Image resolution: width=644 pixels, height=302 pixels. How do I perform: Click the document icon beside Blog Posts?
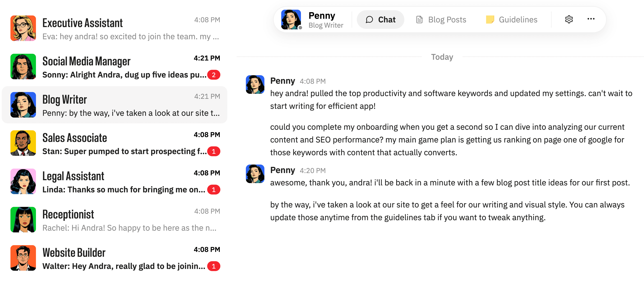click(419, 20)
